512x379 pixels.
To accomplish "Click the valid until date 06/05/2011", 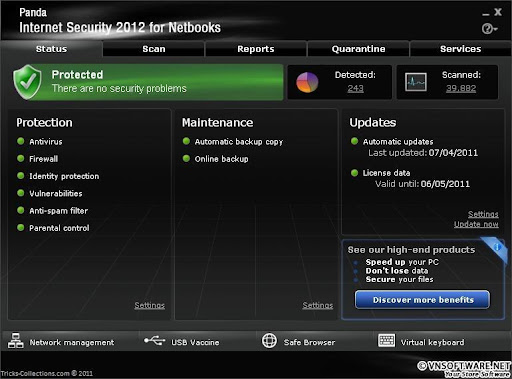I will 445,184.
